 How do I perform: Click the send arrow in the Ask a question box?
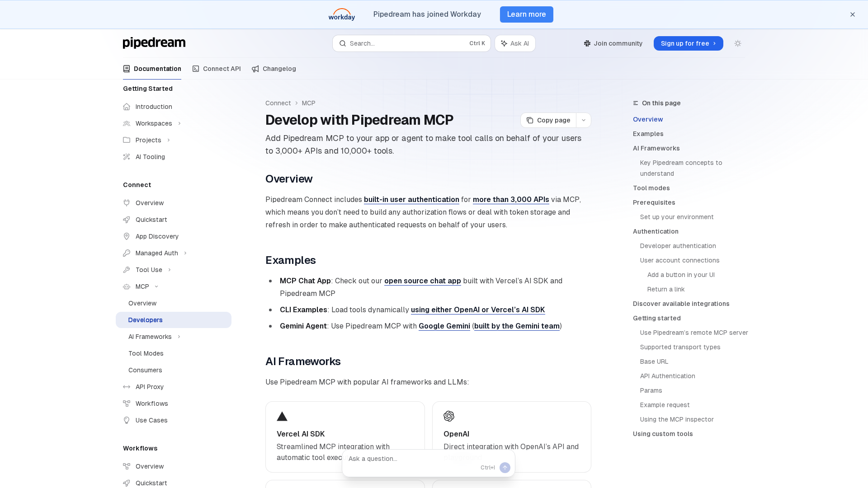tap(505, 468)
